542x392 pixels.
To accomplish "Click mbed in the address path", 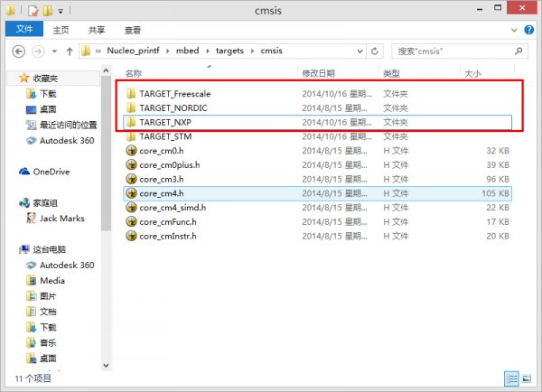I will (187, 51).
